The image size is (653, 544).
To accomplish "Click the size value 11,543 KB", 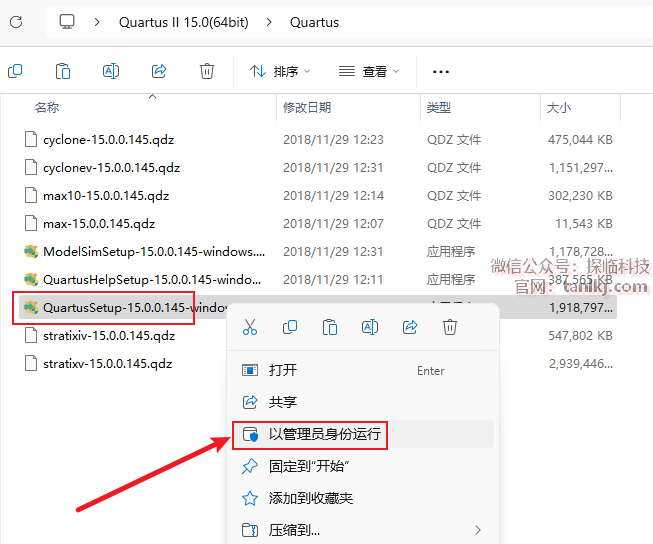I will point(584,224).
